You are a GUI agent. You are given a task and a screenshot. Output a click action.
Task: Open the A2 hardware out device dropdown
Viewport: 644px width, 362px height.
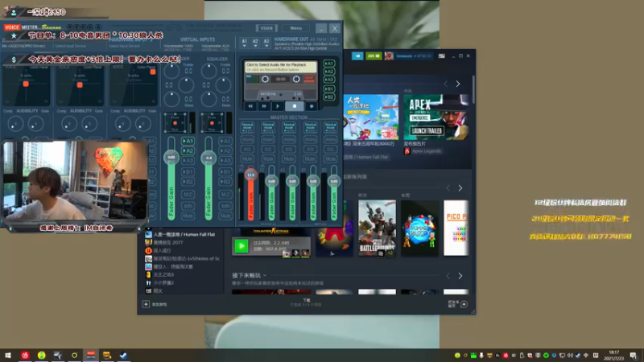255,43
